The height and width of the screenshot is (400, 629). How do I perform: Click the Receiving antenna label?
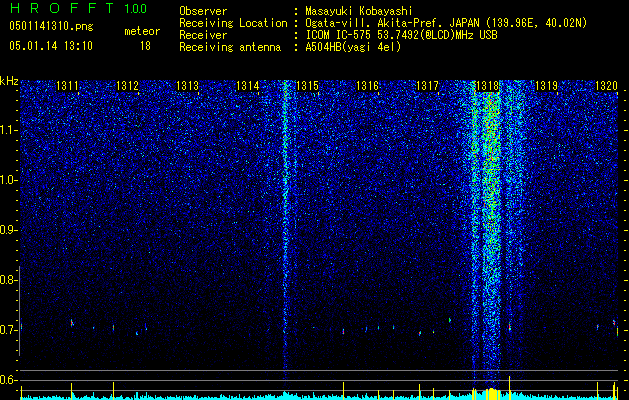[230, 47]
